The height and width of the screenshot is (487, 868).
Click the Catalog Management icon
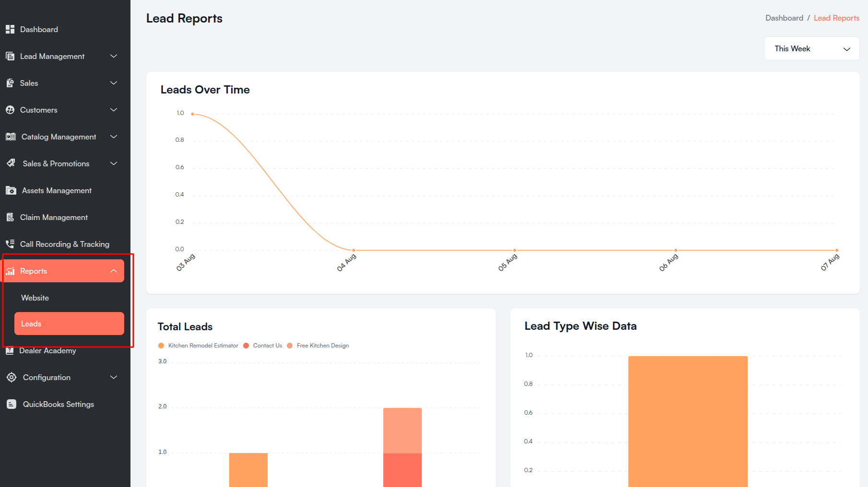click(x=11, y=137)
